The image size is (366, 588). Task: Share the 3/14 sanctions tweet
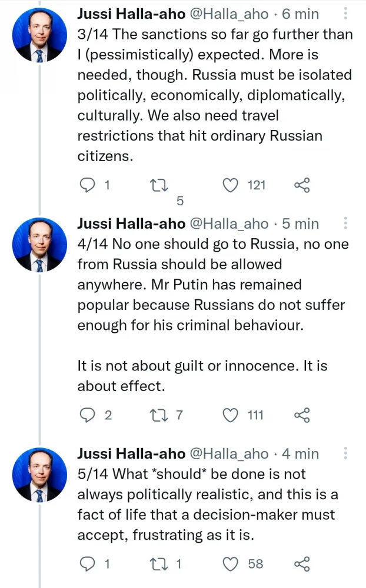point(302,185)
